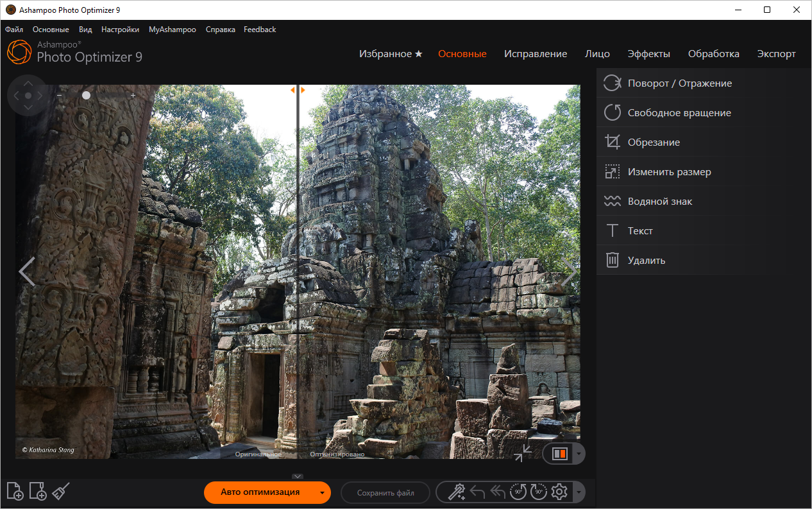Open the Настройки menu
The height and width of the screenshot is (509, 812).
(120, 29)
